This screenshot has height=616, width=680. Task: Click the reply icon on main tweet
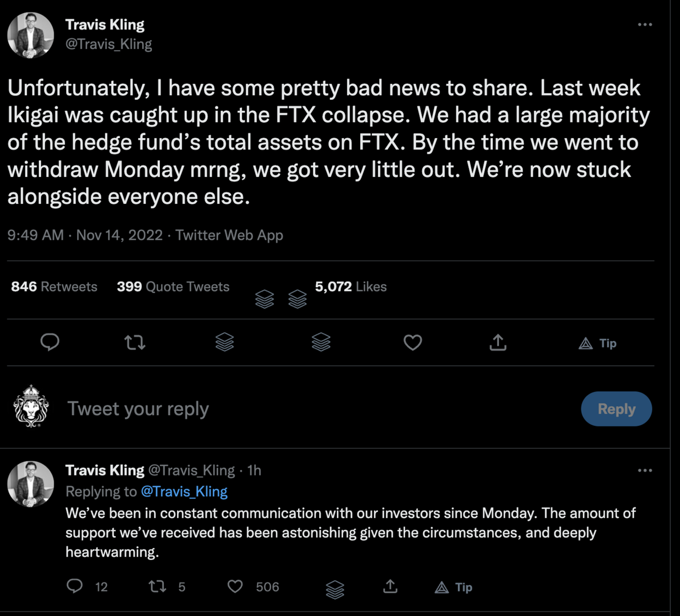[50, 343]
